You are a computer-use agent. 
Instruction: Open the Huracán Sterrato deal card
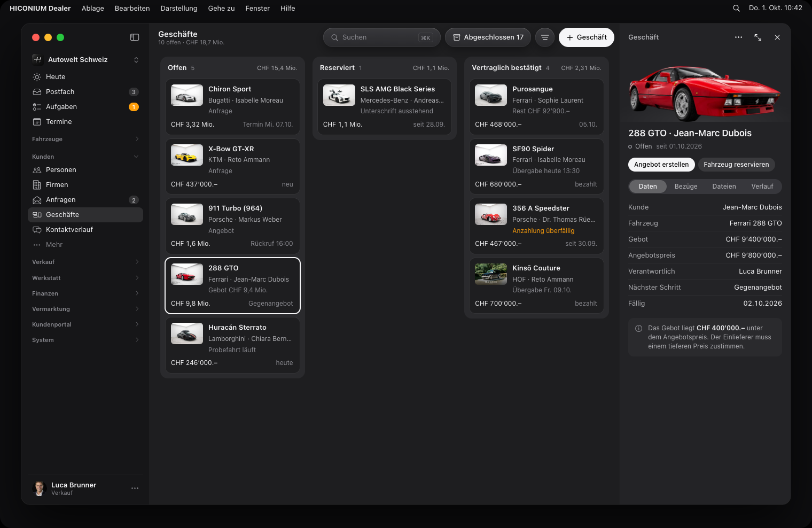click(x=232, y=345)
